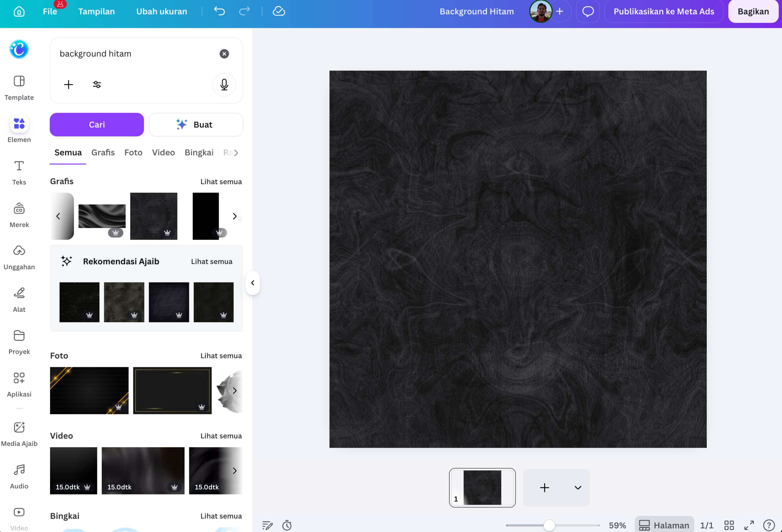Redo the last action
Viewport: 782px width, 532px height.
coord(244,11)
